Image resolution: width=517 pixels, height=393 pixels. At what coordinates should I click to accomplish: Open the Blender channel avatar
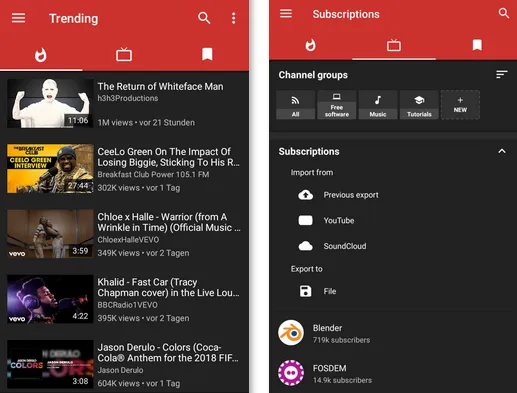(x=291, y=333)
